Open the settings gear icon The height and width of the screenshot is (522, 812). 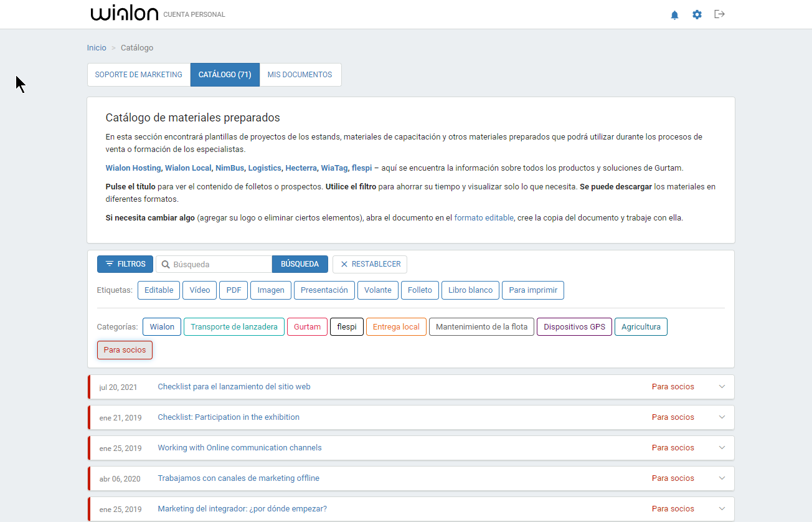pos(697,14)
